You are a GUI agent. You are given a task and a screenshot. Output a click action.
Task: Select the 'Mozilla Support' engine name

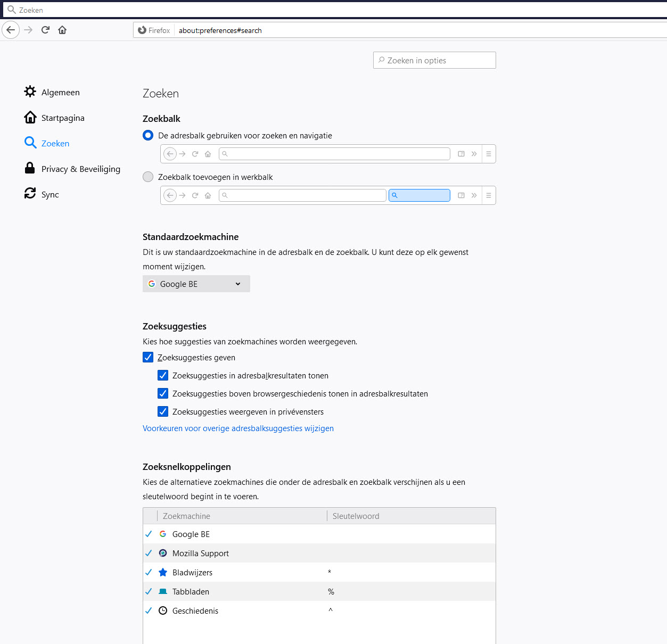click(201, 554)
